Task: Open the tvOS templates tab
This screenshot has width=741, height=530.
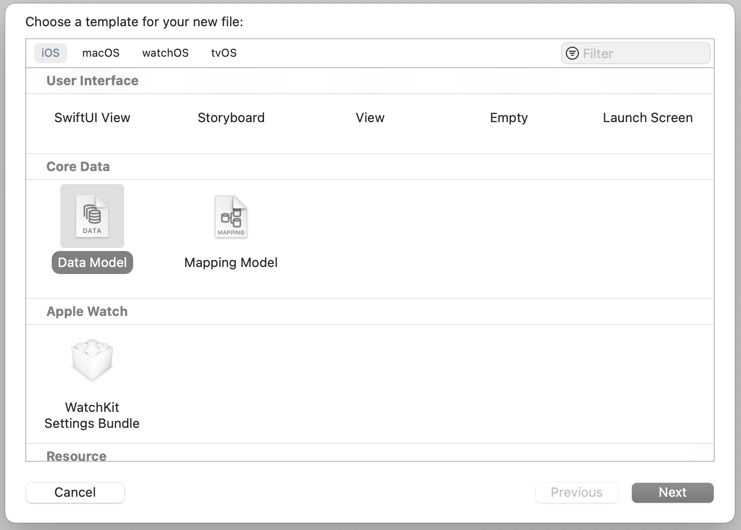Action: point(224,53)
